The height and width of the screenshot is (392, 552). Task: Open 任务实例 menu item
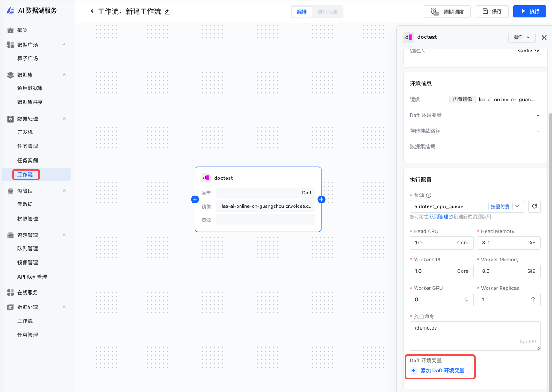coord(27,161)
